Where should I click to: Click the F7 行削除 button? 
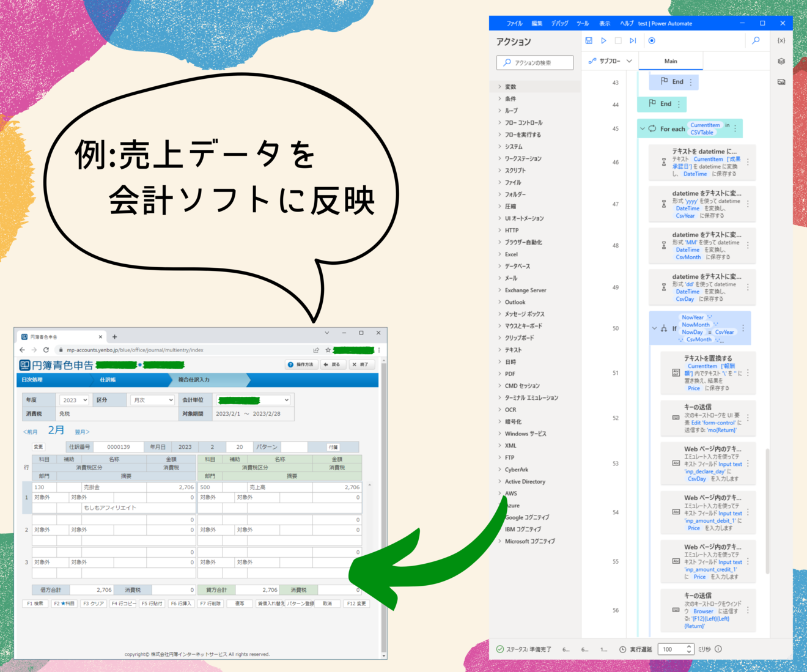tap(210, 604)
